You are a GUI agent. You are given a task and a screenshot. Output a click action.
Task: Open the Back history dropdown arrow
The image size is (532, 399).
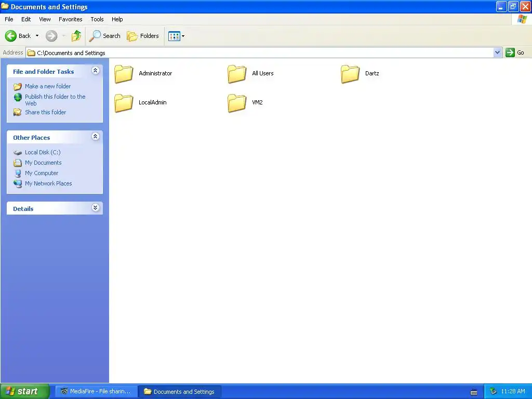tap(37, 36)
